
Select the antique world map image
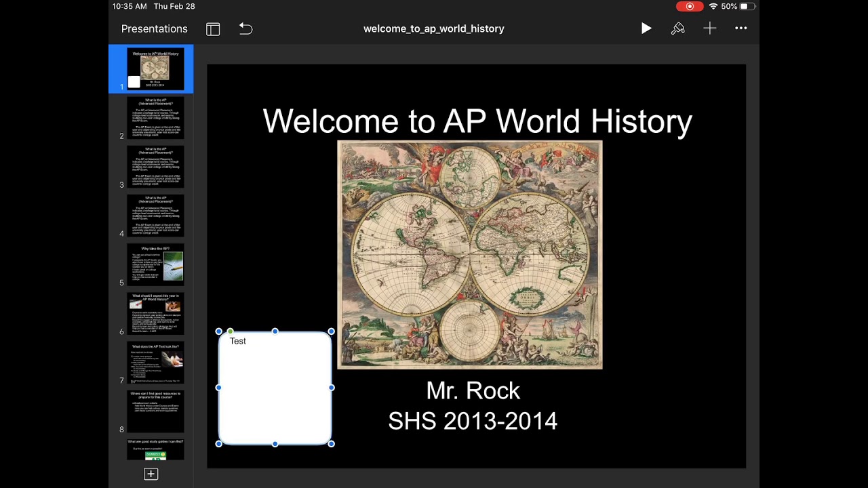pos(470,255)
